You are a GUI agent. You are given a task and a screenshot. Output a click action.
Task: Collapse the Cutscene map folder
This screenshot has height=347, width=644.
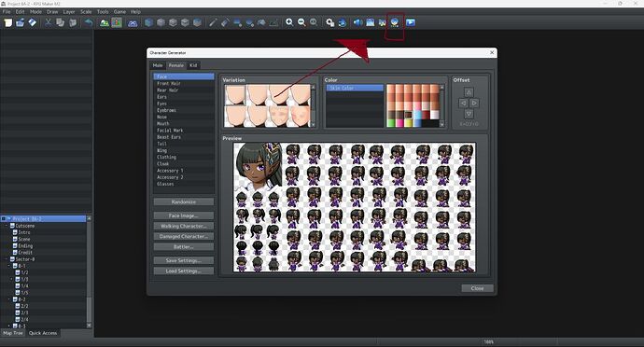pyautogui.click(x=7, y=226)
